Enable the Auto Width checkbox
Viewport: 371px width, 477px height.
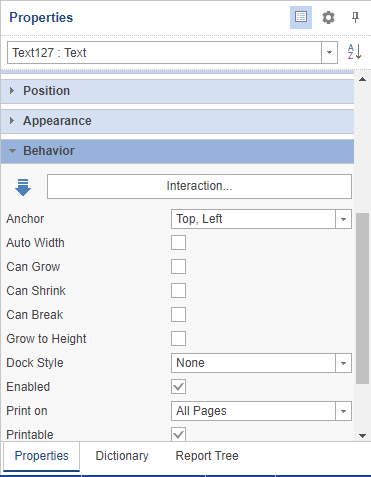(178, 242)
